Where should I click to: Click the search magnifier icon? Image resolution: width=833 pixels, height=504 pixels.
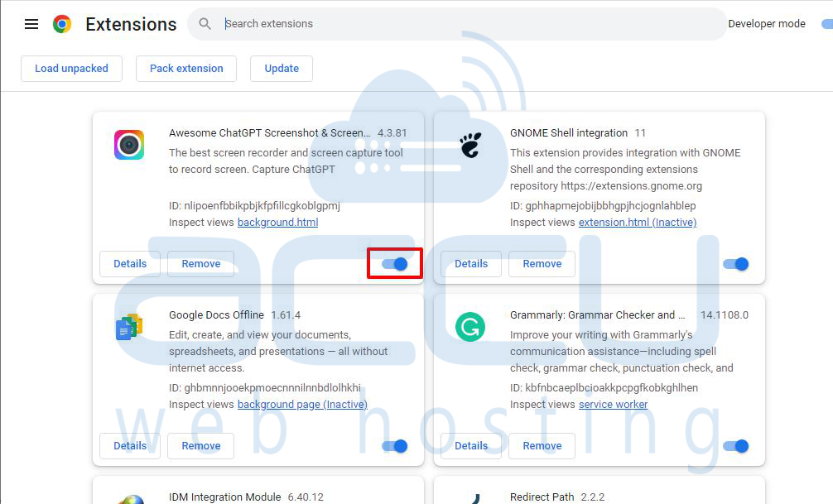[205, 23]
